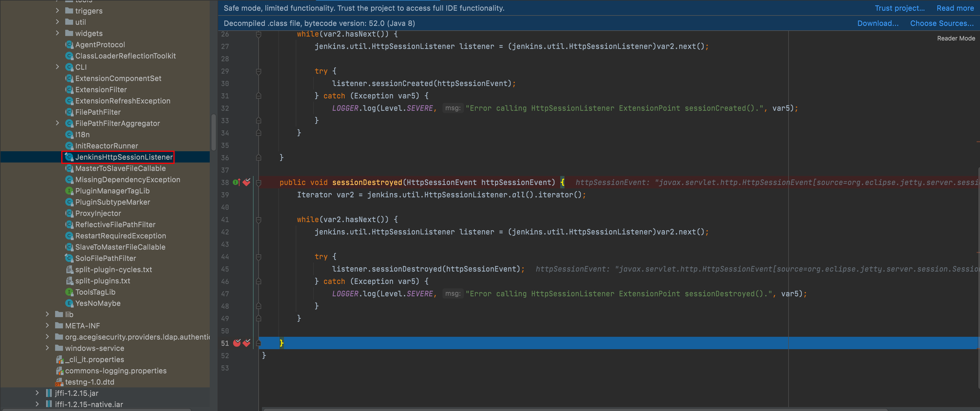The image size is (980, 411).
Task: Open Choose Sources link
Action: pos(941,23)
